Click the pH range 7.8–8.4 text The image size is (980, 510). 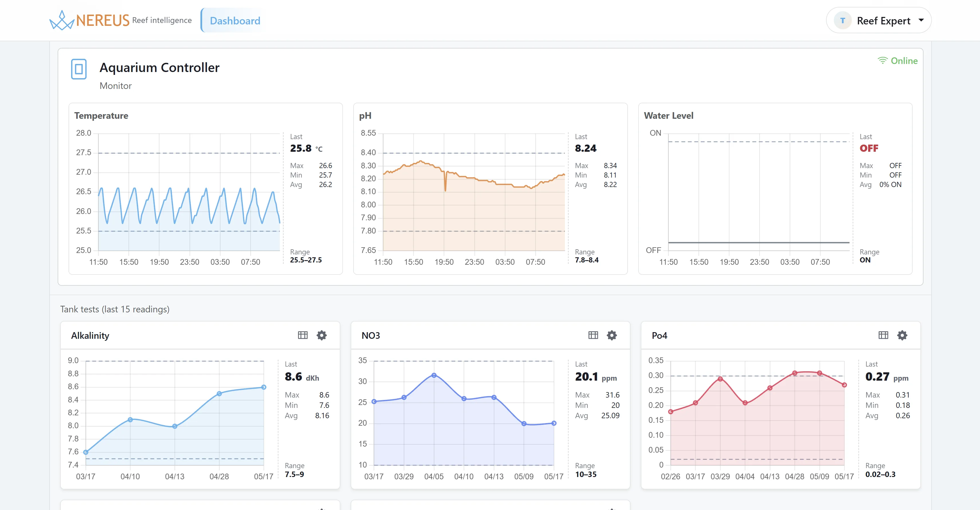587,260
